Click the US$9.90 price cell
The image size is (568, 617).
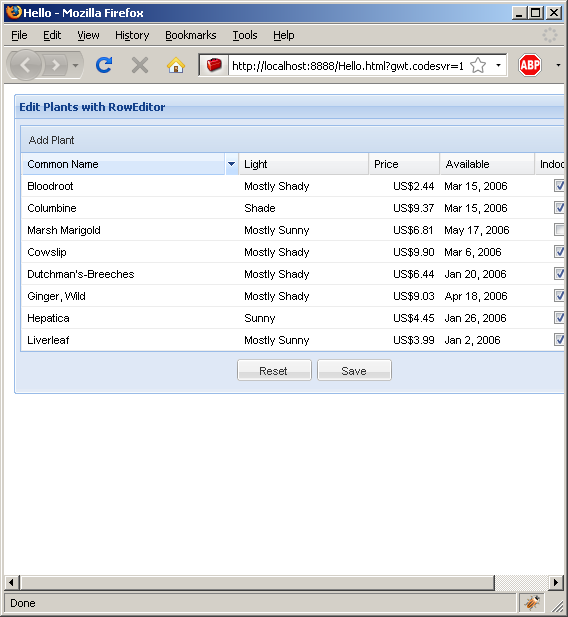(404, 252)
